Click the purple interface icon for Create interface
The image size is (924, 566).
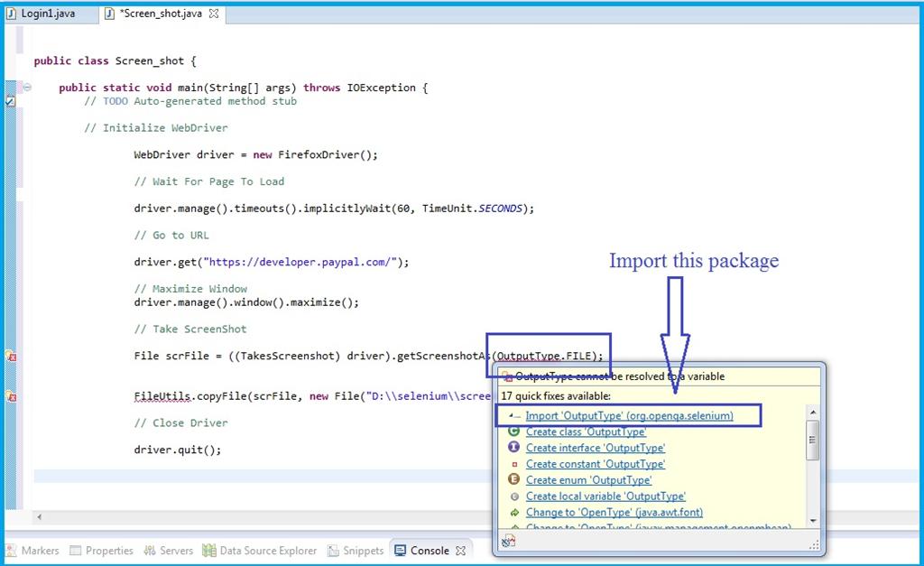point(513,448)
